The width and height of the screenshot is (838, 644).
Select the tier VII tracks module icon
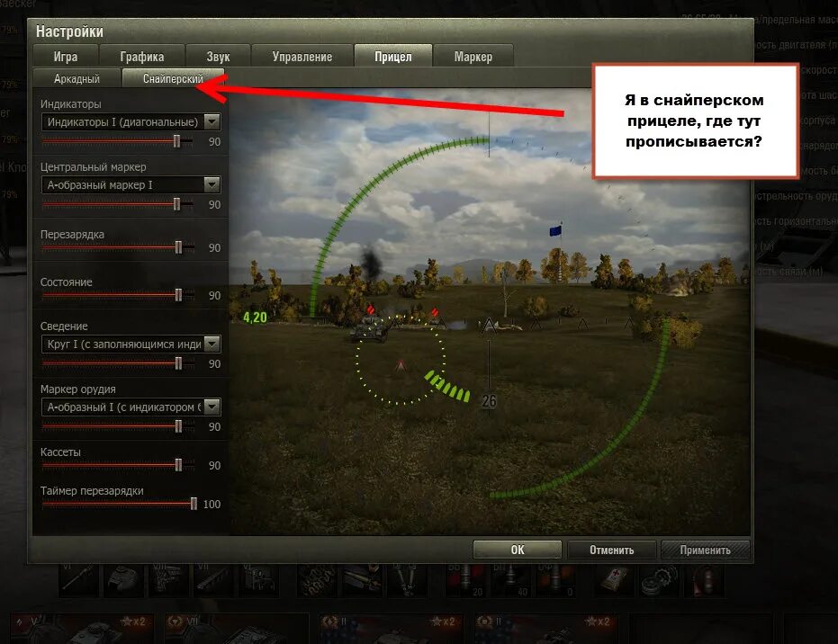[212, 580]
